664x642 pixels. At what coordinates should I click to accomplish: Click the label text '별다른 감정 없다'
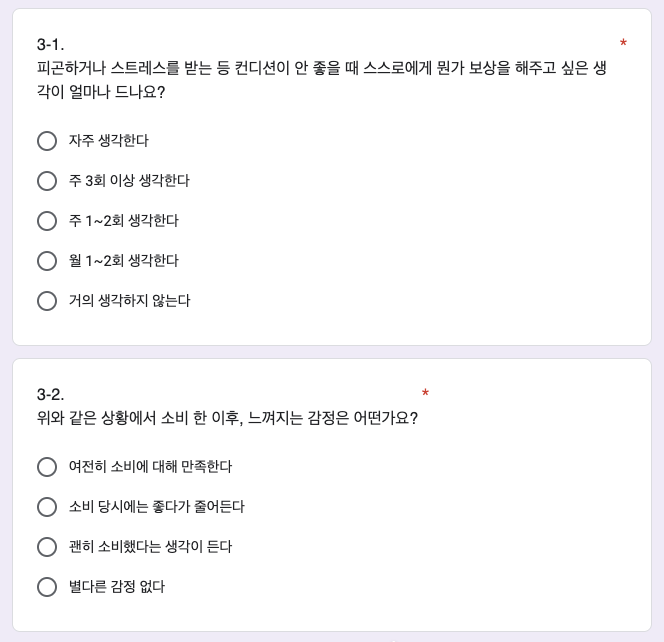[x=117, y=587]
